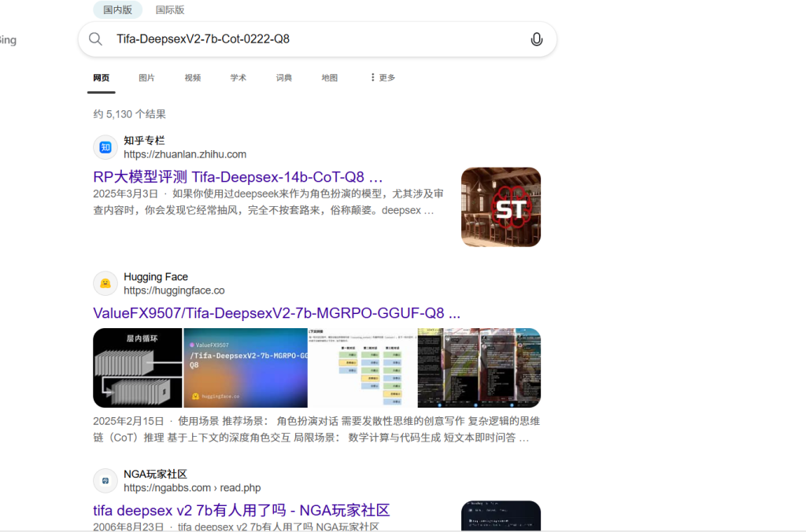Click the 层内循环 diagram thumbnail
This screenshot has height=532, width=806.
137,368
